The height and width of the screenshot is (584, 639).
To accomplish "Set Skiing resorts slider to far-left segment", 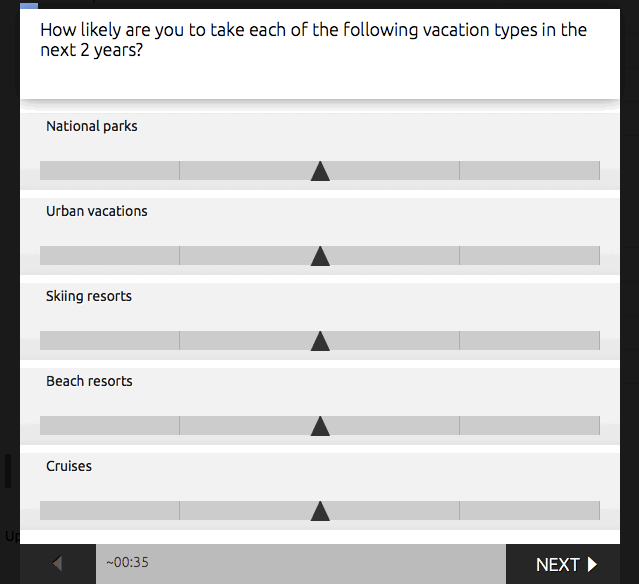I will pyautogui.click(x=110, y=340).
